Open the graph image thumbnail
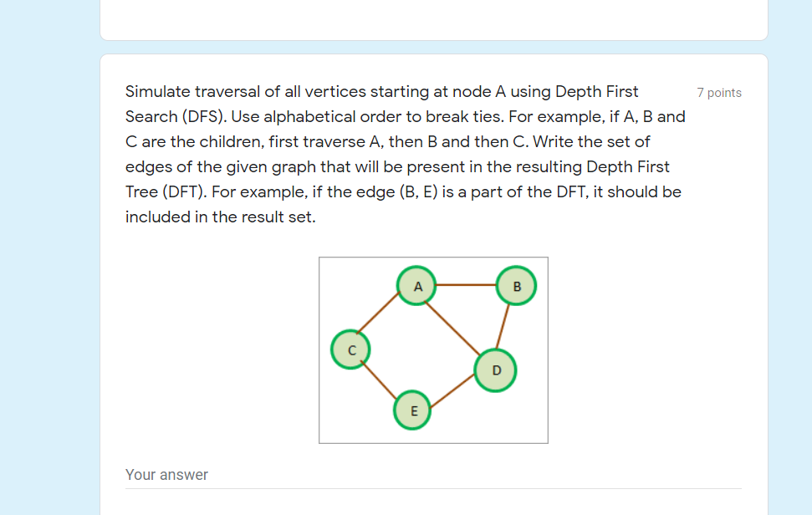 [432, 349]
